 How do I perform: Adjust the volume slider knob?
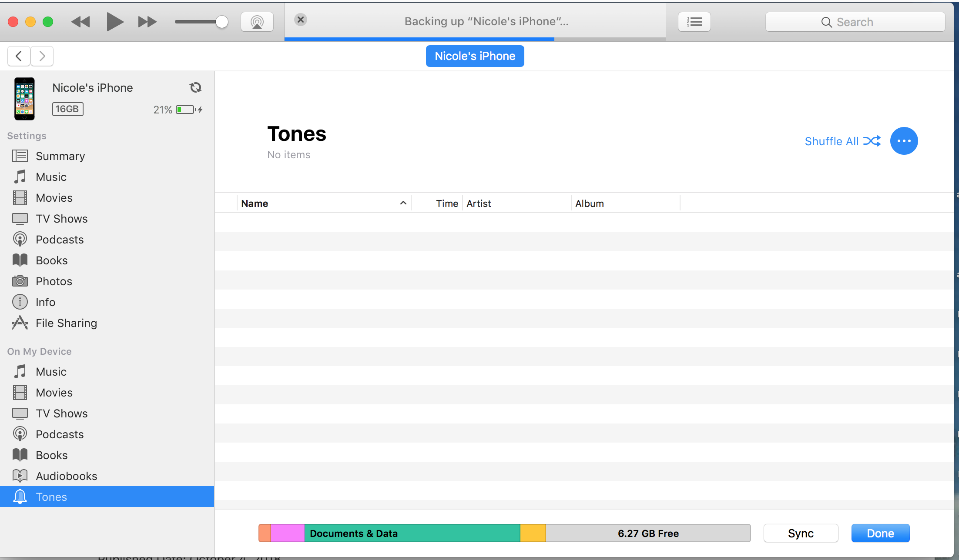click(x=222, y=22)
